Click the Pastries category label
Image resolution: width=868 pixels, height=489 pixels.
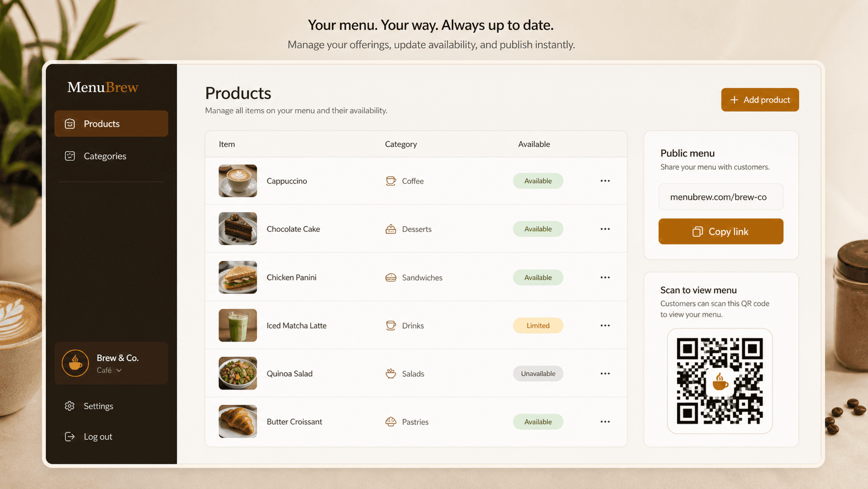415,422
